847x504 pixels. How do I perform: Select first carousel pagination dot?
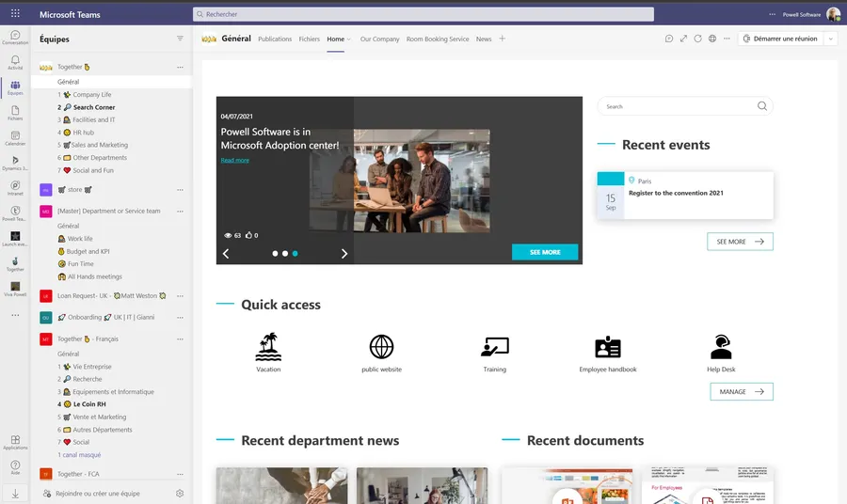[275, 253]
